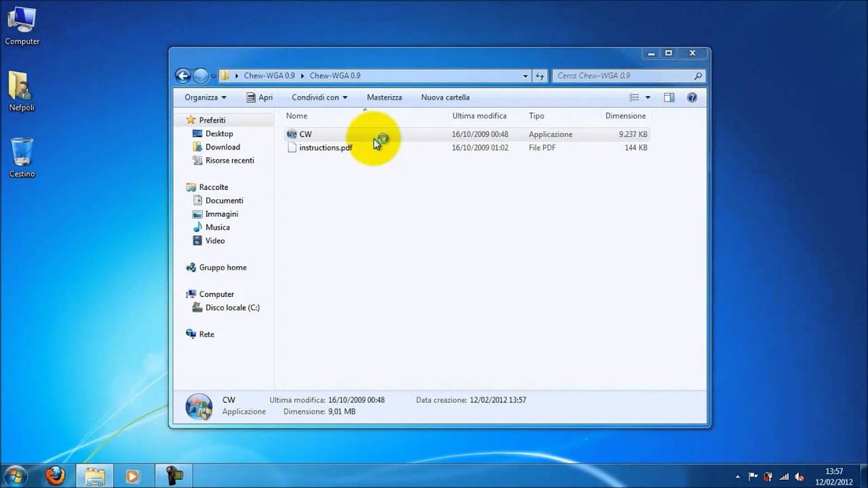Screen dimensions: 868x488
Task: Click the CW icon in the details pane
Action: coord(199,406)
